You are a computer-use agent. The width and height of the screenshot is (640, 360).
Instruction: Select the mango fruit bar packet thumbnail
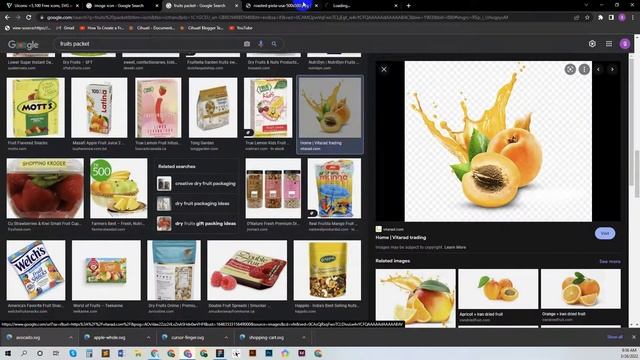[x=334, y=189]
